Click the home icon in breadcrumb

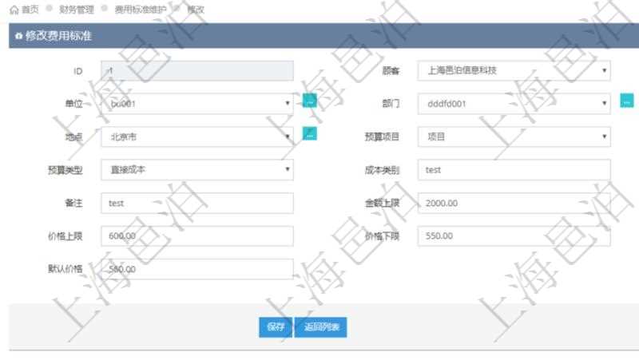pos(14,10)
